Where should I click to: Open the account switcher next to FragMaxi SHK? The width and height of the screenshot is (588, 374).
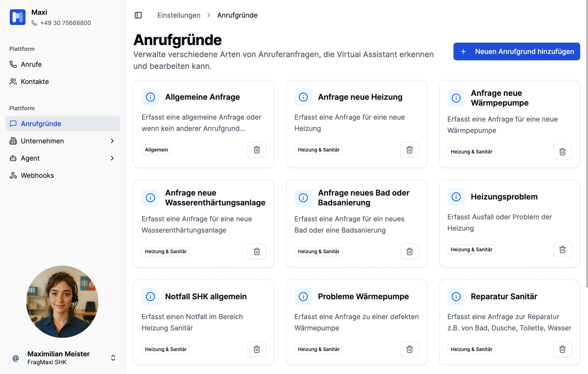click(x=113, y=358)
